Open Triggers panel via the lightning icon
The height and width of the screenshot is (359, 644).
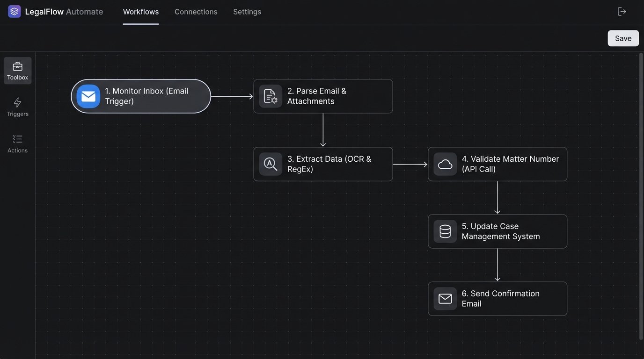[17, 102]
